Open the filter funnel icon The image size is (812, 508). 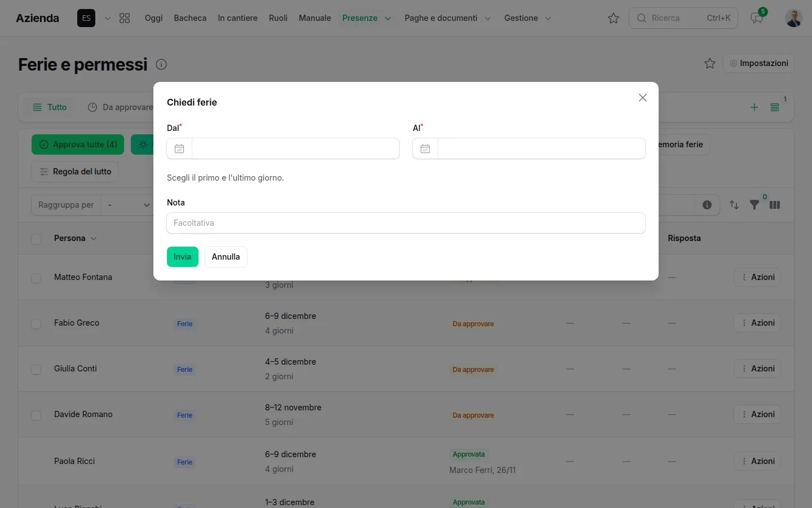(x=754, y=205)
